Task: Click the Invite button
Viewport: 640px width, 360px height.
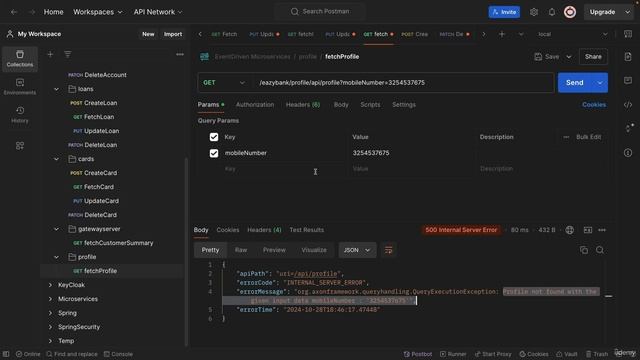Action: click(504, 12)
